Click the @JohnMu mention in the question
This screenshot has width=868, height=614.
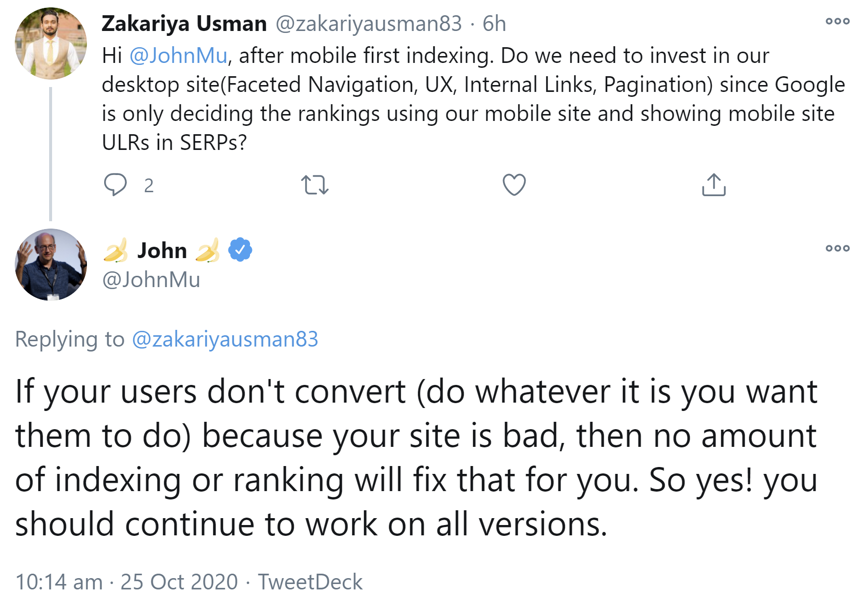(x=178, y=56)
